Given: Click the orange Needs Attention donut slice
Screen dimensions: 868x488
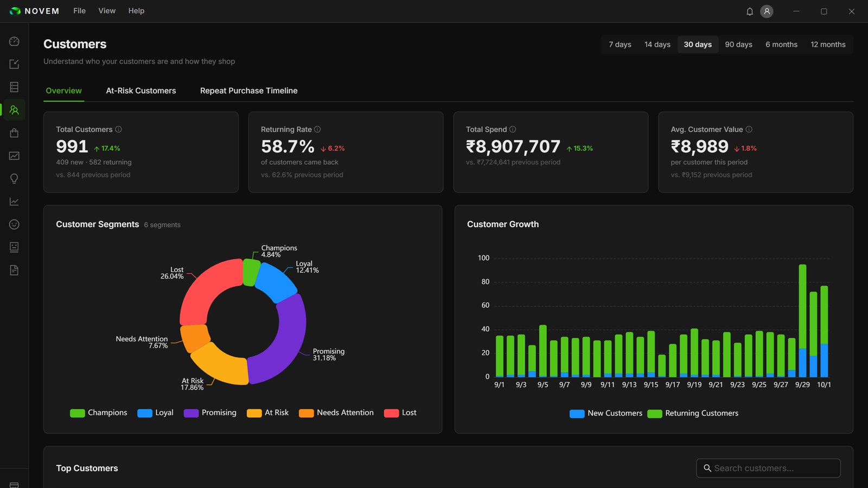Looking at the screenshot, I should [x=195, y=337].
